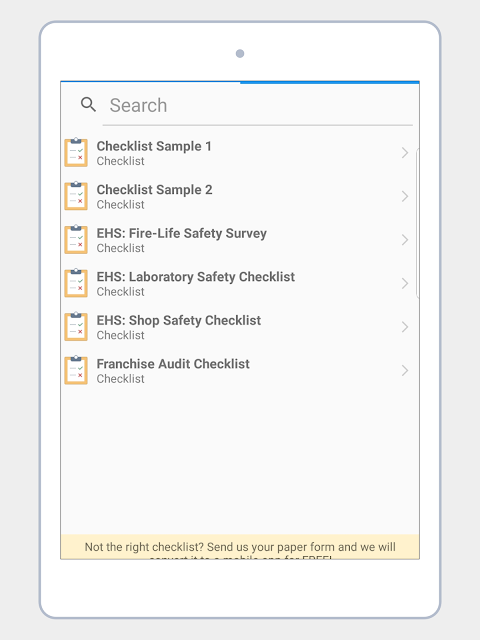The width and height of the screenshot is (480, 640).
Task: Expand Checklist Sample 2 via its chevron
Action: [x=404, y=196]
